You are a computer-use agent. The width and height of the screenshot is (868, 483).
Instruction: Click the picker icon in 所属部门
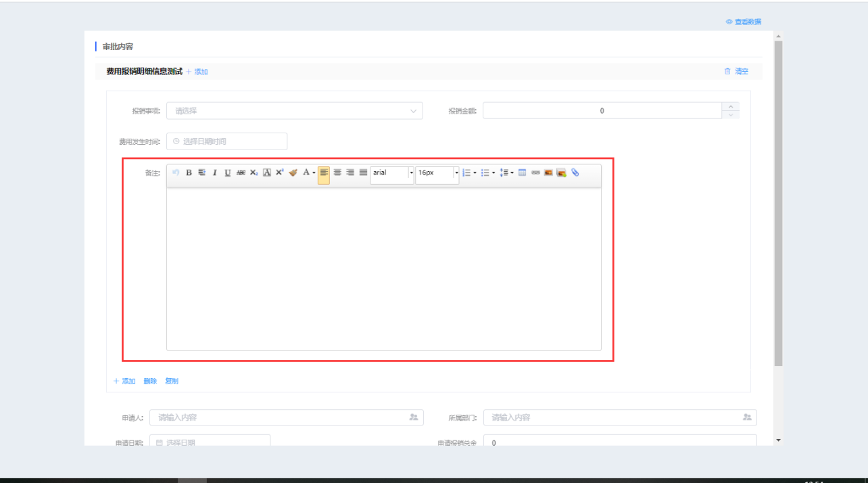click(x=747, y=417)
